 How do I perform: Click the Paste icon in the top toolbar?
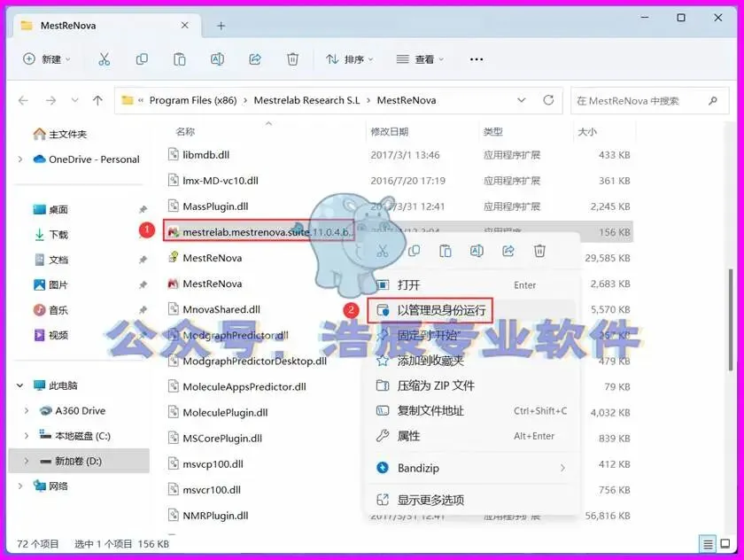pyautogui.click(x=179, y=59)
